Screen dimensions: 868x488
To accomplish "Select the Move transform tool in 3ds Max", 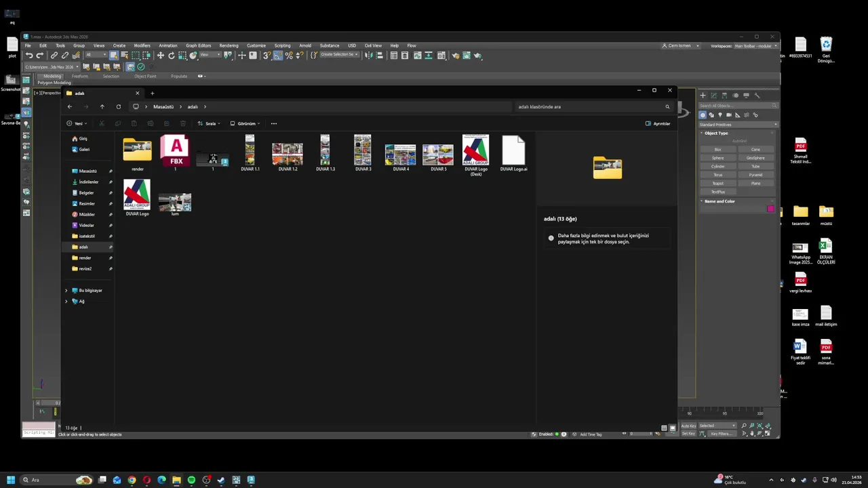I will click(x=161, y=56).
